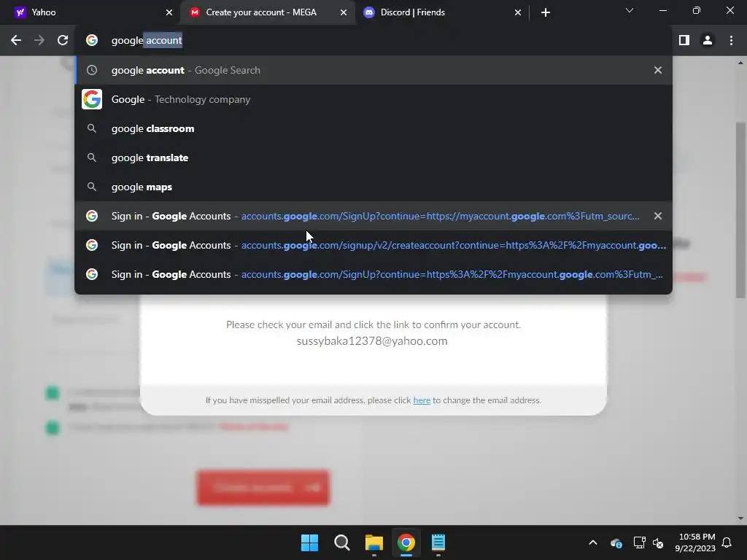Close the Discord tab
Viewport: 747px width, 560px height.
(518, 12)
